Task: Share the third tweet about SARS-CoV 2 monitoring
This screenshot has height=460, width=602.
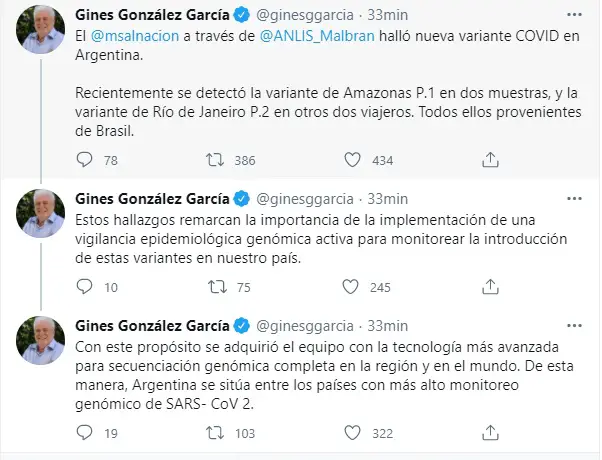Action: (489, 433)
